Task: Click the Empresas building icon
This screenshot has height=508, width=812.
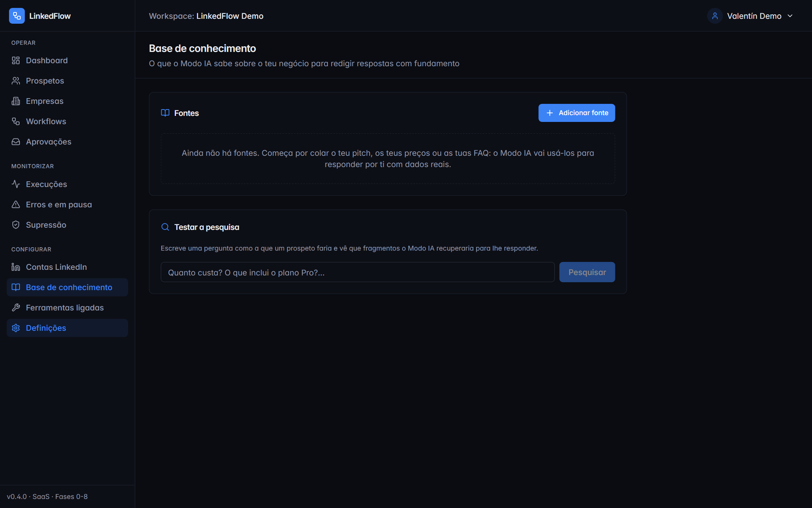Action: coord(16,101)
